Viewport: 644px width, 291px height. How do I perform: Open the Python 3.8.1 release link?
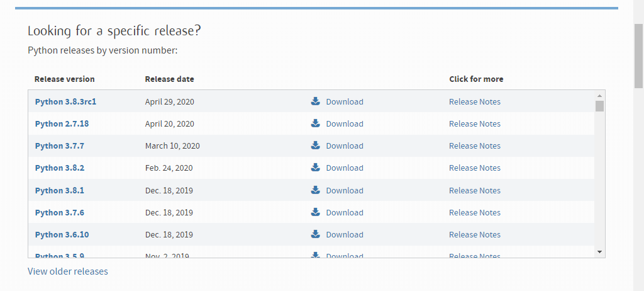[60, 191]
